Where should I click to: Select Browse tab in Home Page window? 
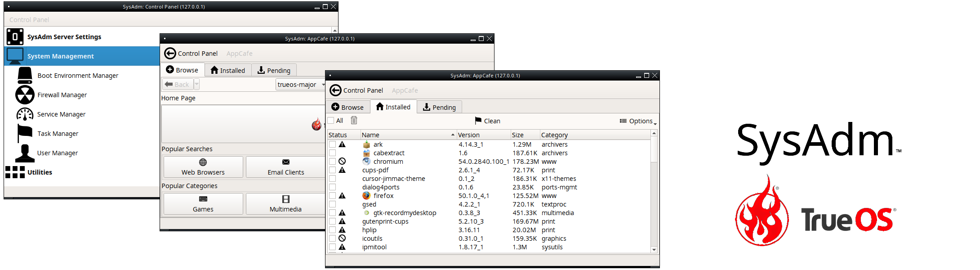tap(182, 70)
